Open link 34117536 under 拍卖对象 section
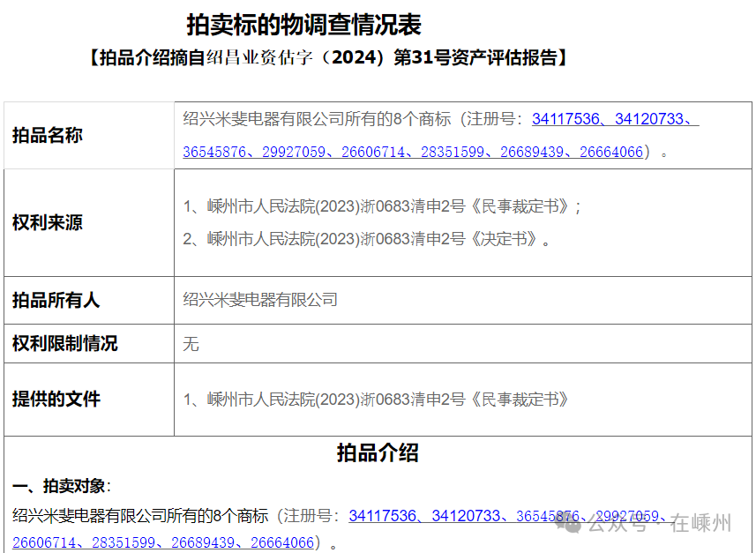 [382, 516]
